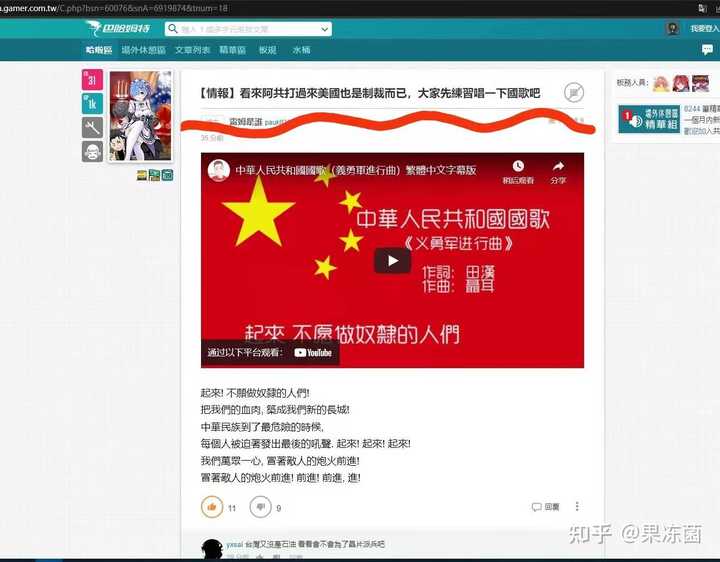Open 文章列表 in the navigation bar
Image resolution: width=720 pixels, height=562 pixels.
[x=192, y=50]
